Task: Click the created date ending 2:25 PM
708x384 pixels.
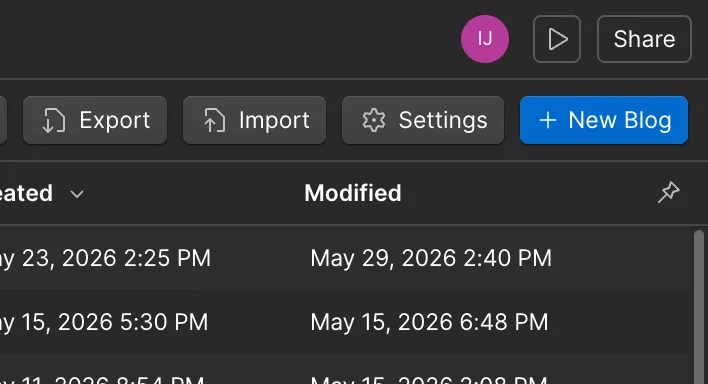Action: [x=105, y=258]
